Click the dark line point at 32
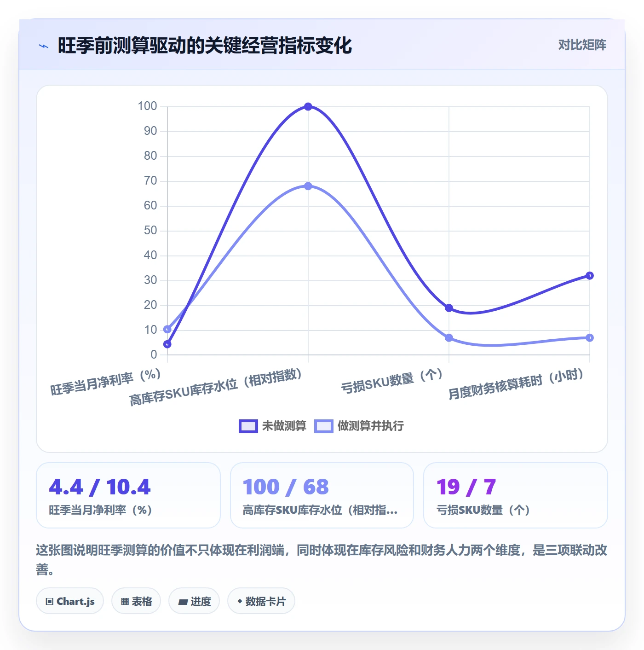 click(590, 276)
